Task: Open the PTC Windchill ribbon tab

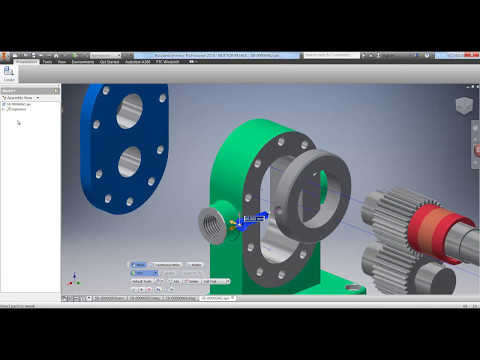Action: pyautogui.click(x=167, y=62)
